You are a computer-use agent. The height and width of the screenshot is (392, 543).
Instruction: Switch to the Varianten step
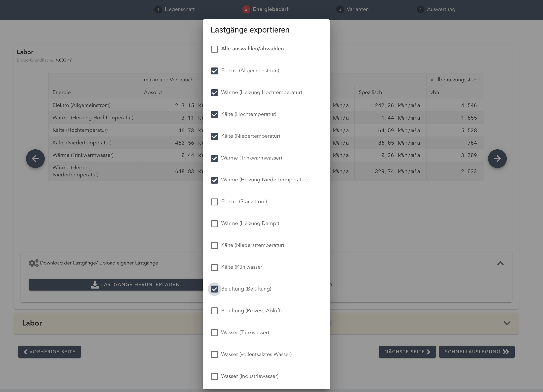[x=357, y=9]
